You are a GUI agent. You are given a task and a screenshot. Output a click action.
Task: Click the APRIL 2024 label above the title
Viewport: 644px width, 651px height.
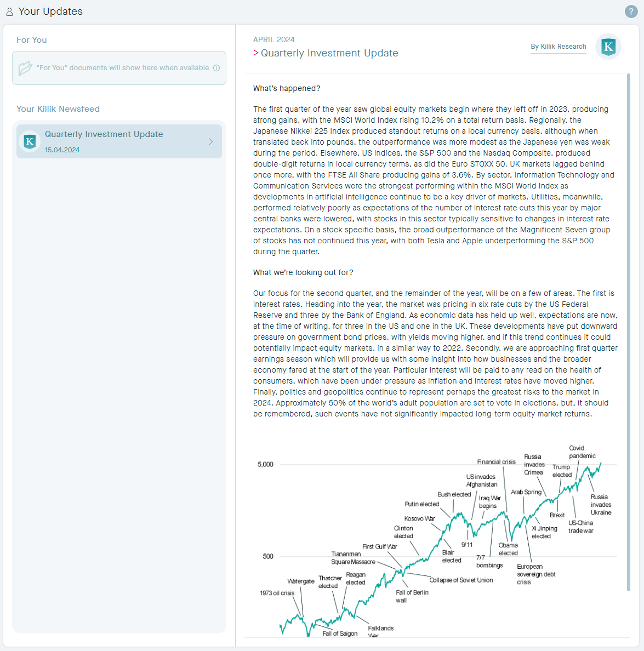coord(274,39)
